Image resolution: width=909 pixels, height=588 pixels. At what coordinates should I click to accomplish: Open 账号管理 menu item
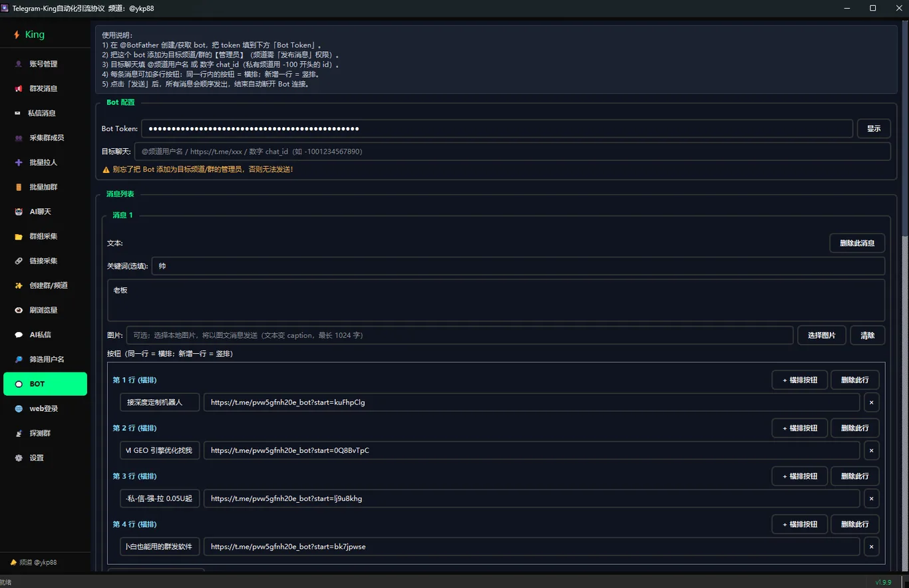pyautogui.click(x=45, y=64)
